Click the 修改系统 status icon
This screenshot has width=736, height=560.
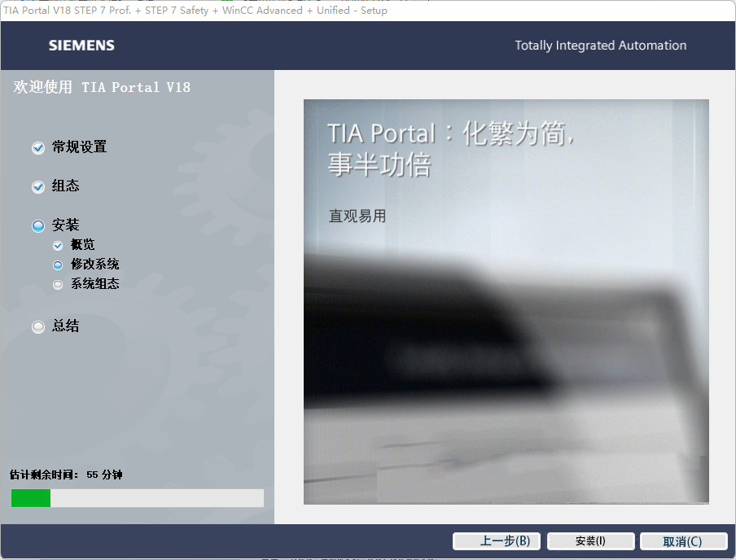pyautogui.click(x=57, y=264)
